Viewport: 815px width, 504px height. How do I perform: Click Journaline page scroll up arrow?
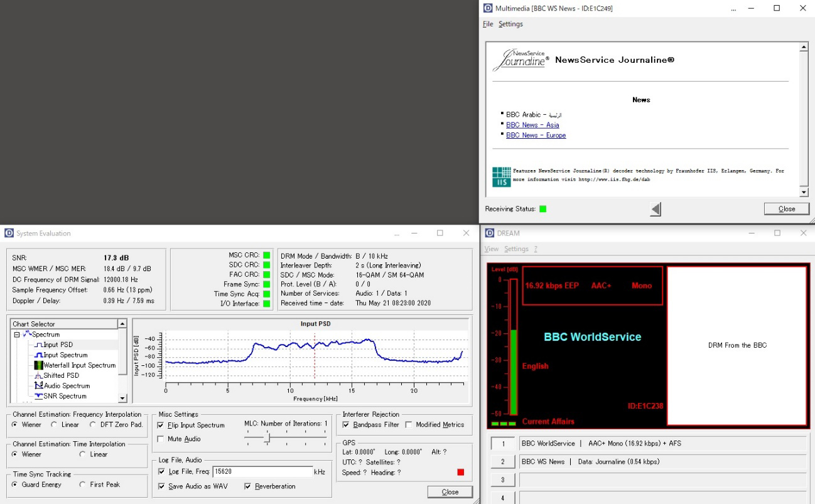[804, 47]
